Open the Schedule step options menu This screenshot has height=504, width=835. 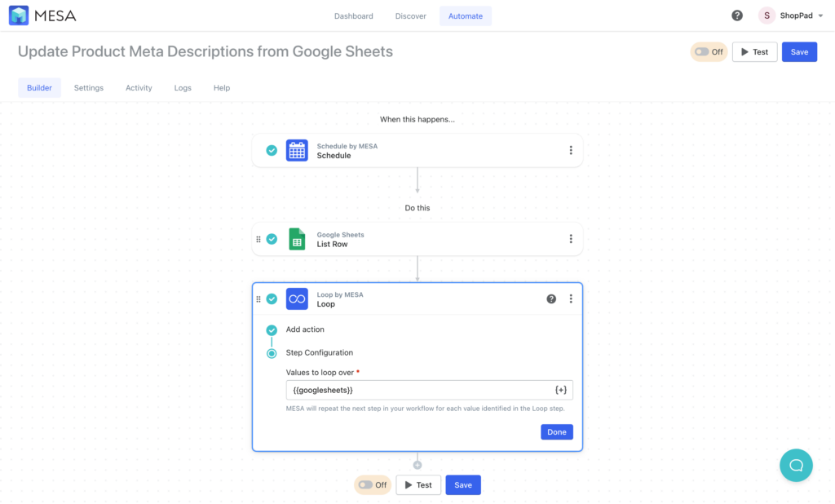pyautogui.click(x=571, y=150)
